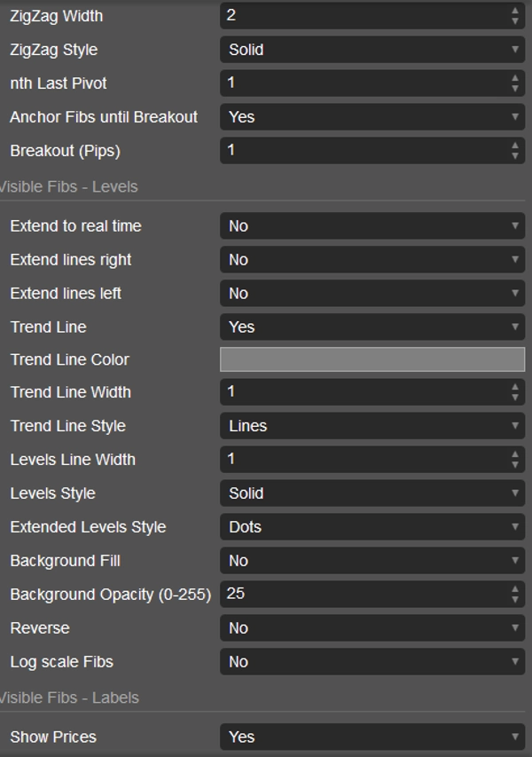The image size is (532, 757).
Task: Open the Background Fill dropdown
Action: 372,561
